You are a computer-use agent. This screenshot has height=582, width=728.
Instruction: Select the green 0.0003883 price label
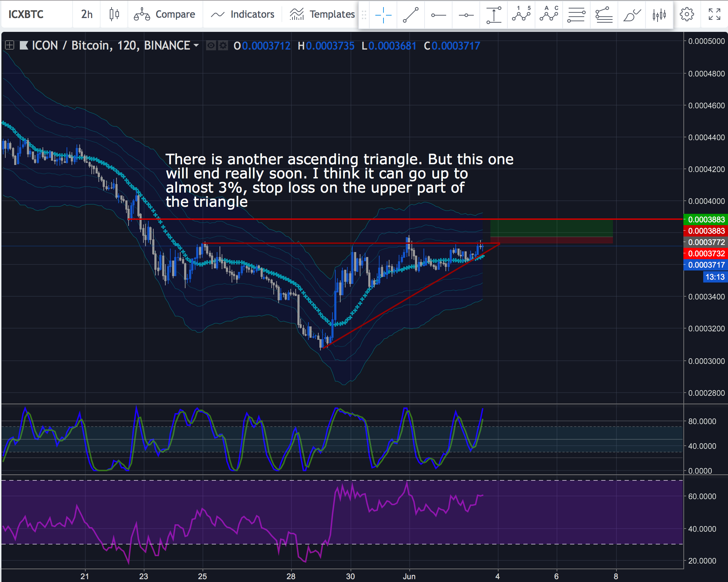click(706, 219)
